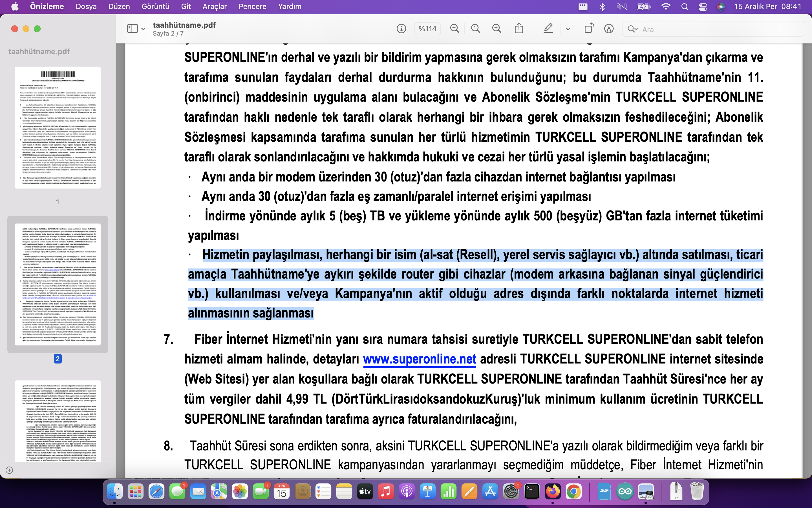Open Numbers from the Dock
Image resolution: width=812 pixels, height=508 pixels.
click(448, 492)
